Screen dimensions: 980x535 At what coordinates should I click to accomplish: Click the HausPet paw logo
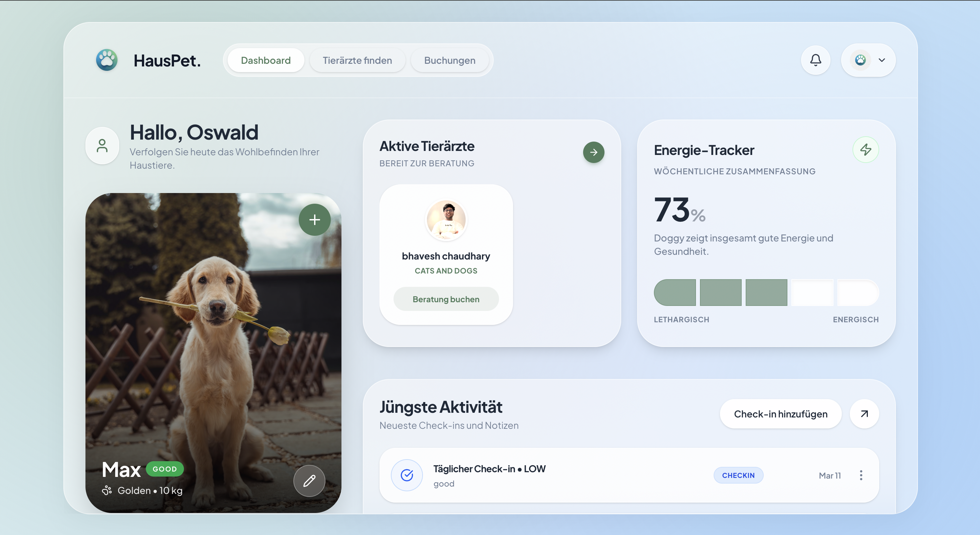tap(106, 60)
